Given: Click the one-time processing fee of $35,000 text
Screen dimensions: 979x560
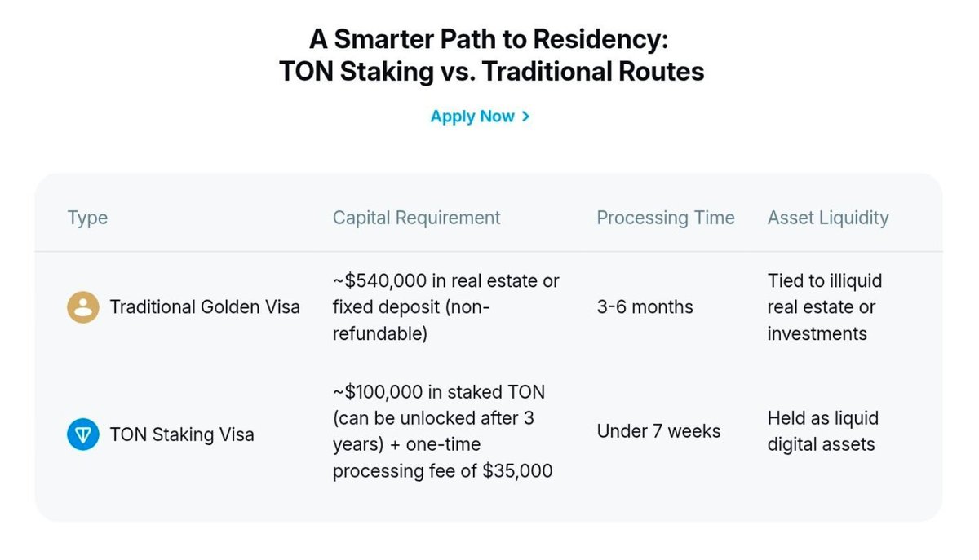Looking at the screenshot, I should pyautogui.click(x=442, y=457).
